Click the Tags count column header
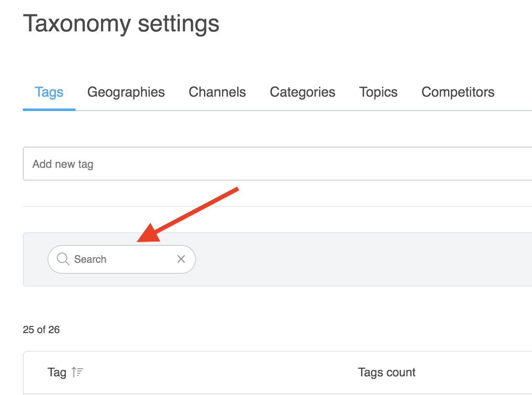The width and height of the screenshot is (532, 395). pyautogui.click(x=386, y=373)
